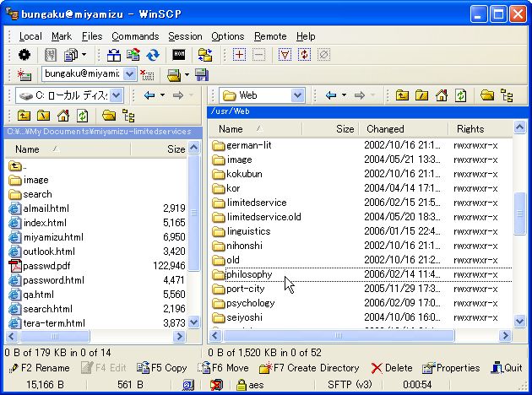Go to remote home directory

pos(441,95)
